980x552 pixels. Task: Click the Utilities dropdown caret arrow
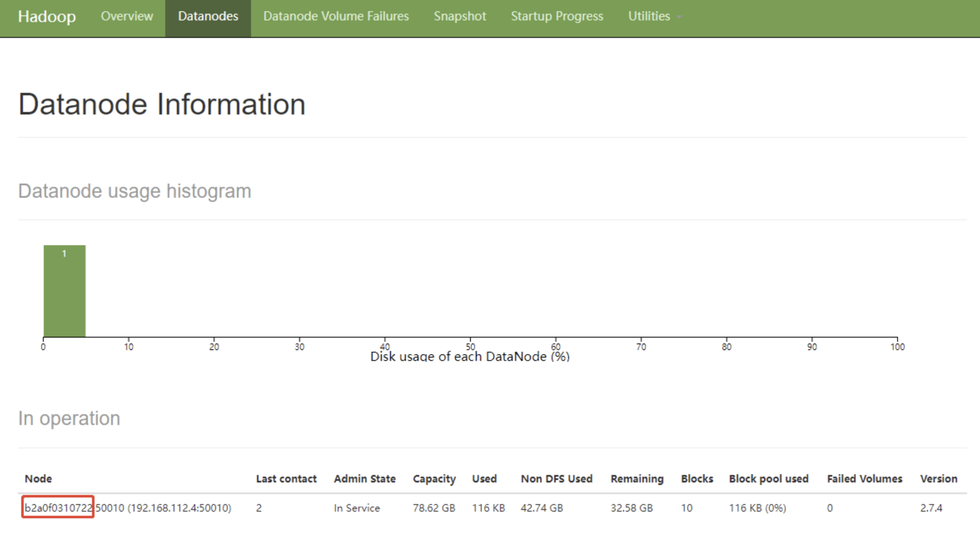coord(679,17)
